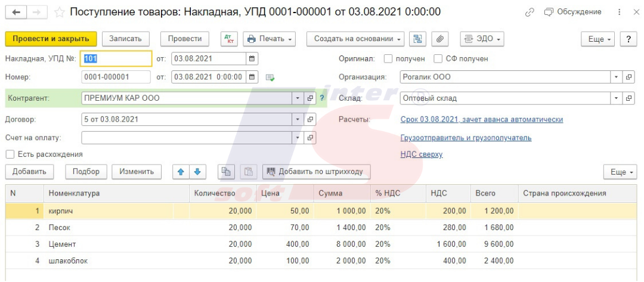Viewport: 644px width, 282px height.
Task: Click Добавить to add a row
Action: click(29, 172)
